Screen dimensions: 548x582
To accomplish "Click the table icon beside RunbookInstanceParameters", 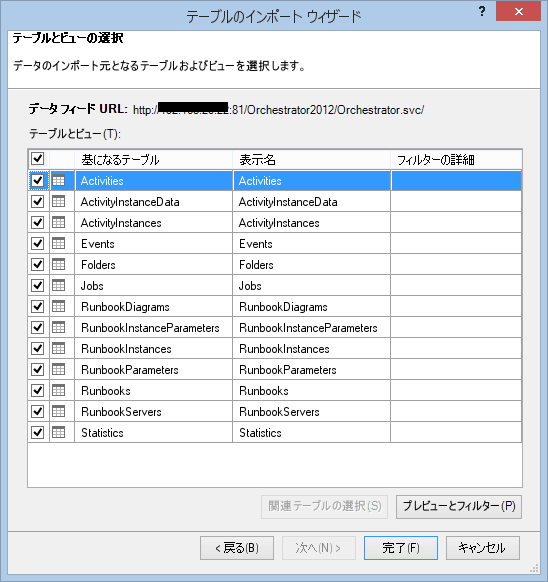I will (x=58, y=327).
